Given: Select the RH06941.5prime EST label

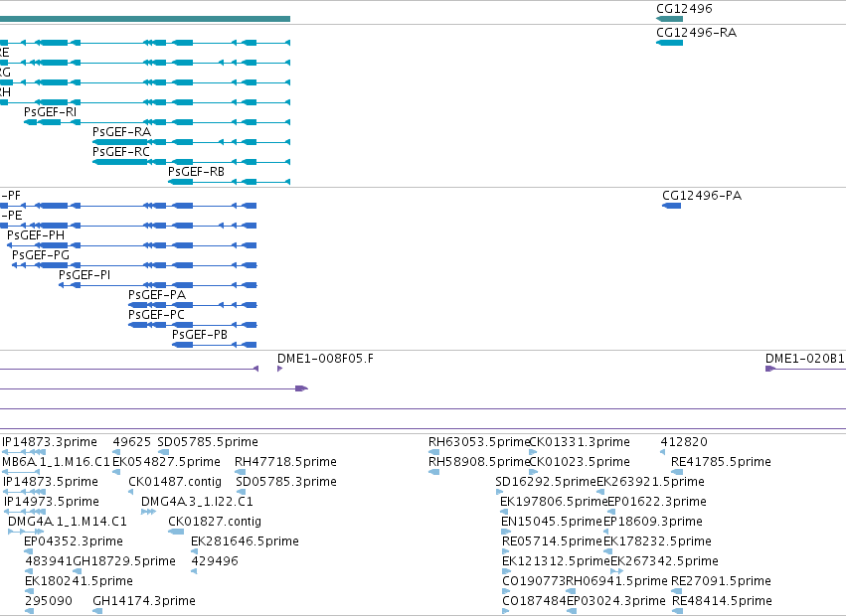Looking at the screenshot, I should (616, 581).
